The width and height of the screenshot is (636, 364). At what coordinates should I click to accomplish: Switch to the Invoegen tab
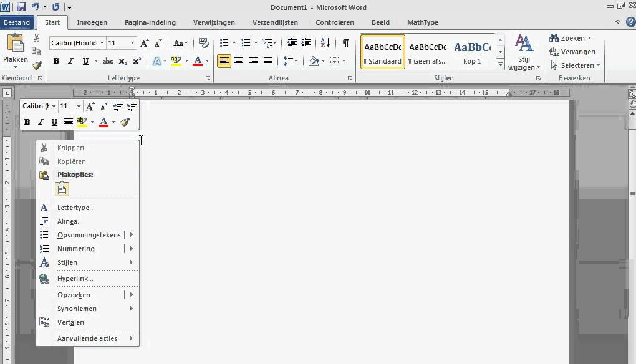(92, 22)
